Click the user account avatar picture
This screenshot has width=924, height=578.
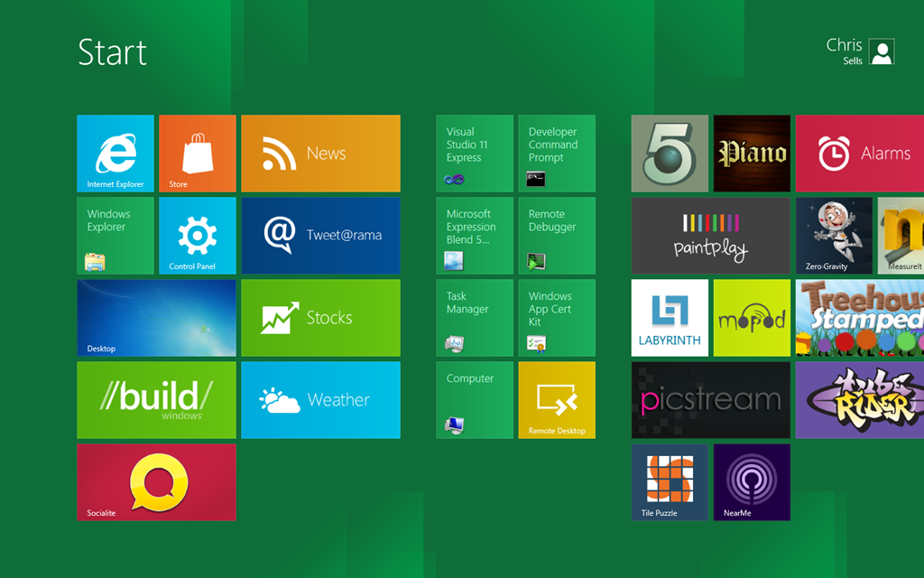coord(882,51)
